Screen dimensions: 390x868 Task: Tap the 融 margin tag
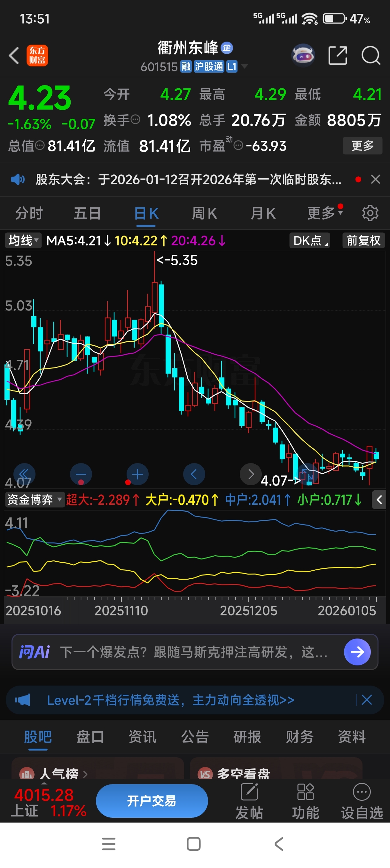point(186,67)
